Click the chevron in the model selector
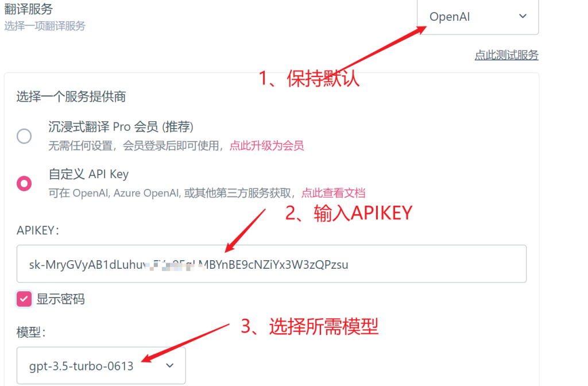The image size is (588, 386). tap(170, 365)
